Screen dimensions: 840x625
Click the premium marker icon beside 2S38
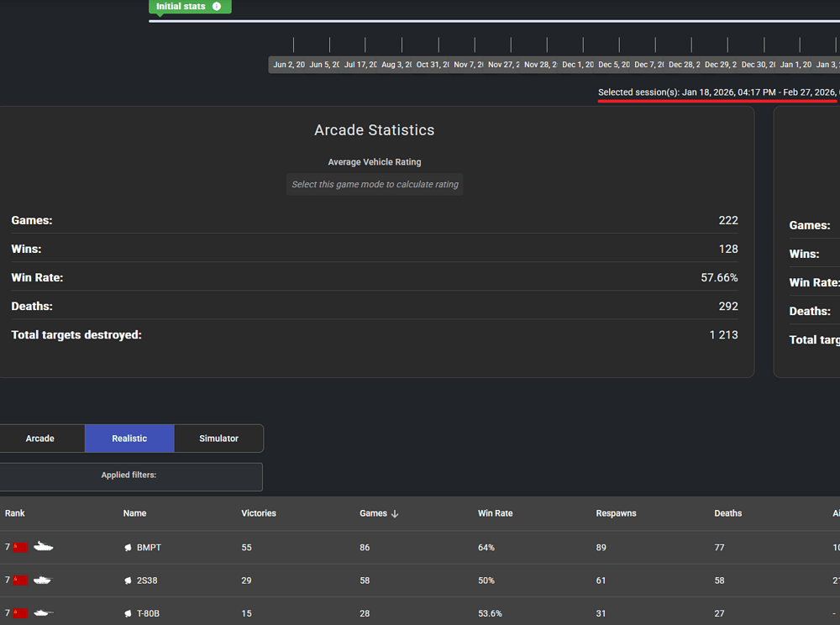[x=129, y=580]
